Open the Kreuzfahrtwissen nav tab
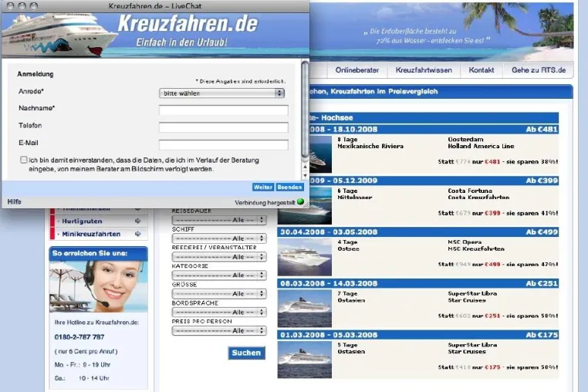Image resolution: width=588 pixels, height=392 pixels. pyautogui.click(x=424, y=70)
